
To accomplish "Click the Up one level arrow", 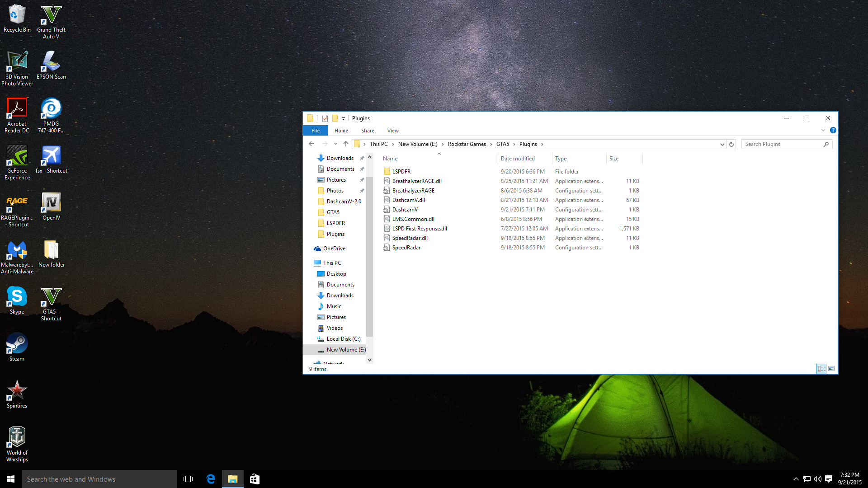I will point(346,144).
